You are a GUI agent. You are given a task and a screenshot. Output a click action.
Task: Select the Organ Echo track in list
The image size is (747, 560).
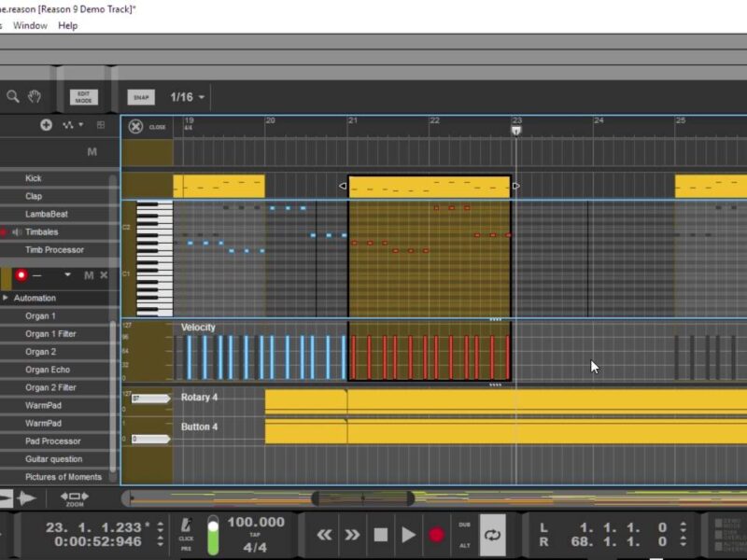49,370
